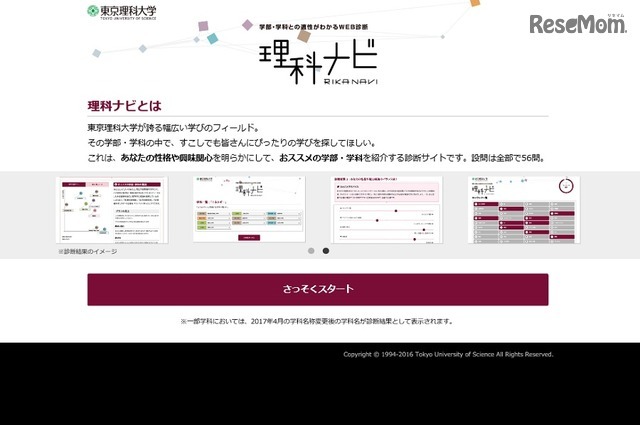Open the thumbnail with maroon answer grid

[x=524, y=210]
